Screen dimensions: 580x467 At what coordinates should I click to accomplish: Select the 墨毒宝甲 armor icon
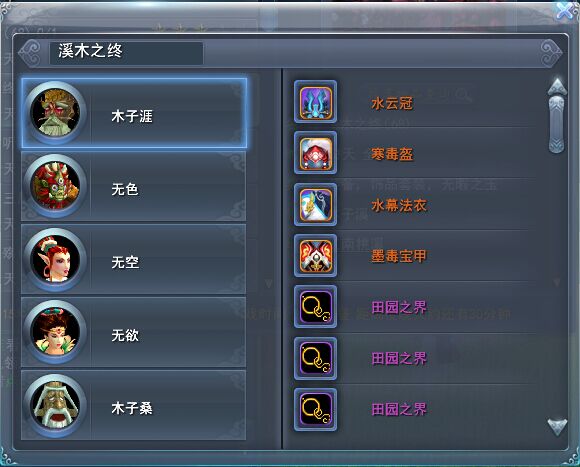316,256
